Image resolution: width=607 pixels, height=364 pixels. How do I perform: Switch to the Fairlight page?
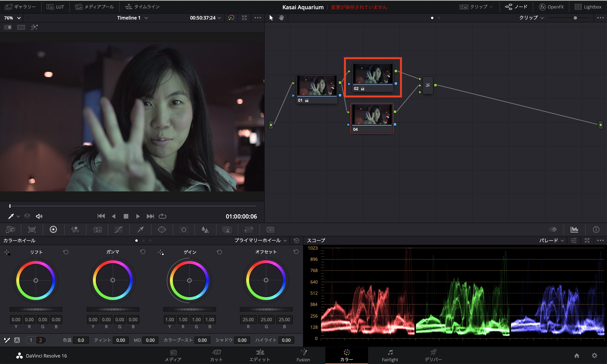click(390, 355)
